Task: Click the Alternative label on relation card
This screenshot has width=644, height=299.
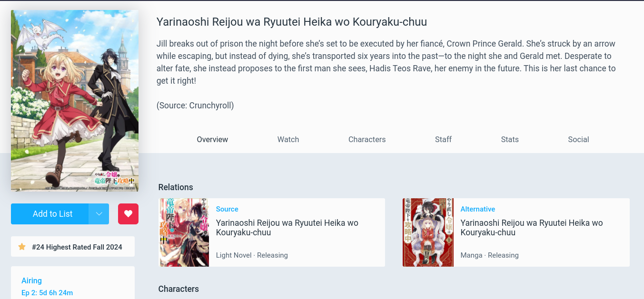Action: (478, 209)
